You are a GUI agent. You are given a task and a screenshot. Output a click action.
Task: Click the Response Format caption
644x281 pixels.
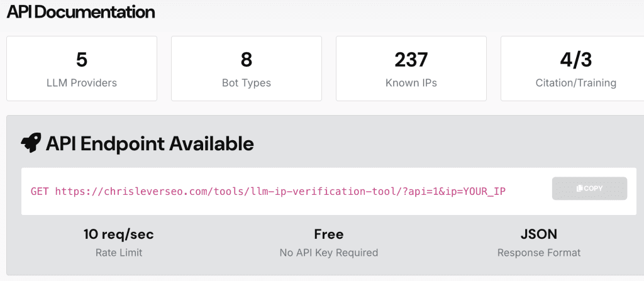(x=539, y=253)
